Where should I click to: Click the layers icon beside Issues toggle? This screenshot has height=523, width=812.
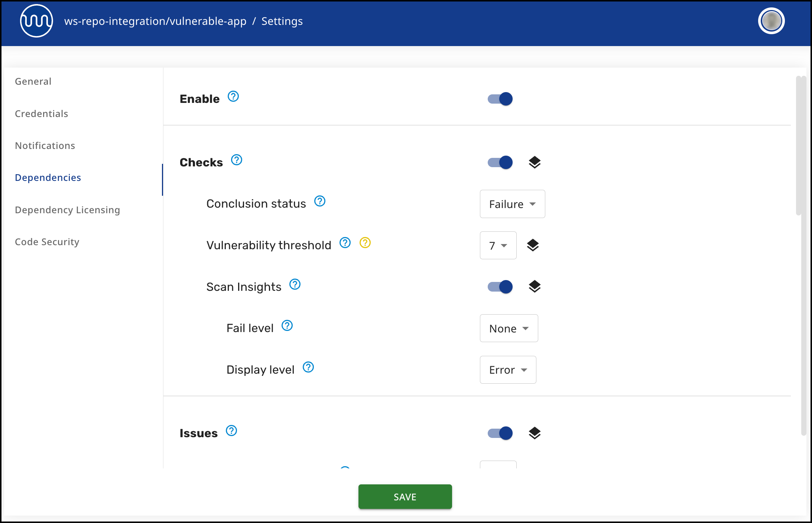tap(535, 433)
